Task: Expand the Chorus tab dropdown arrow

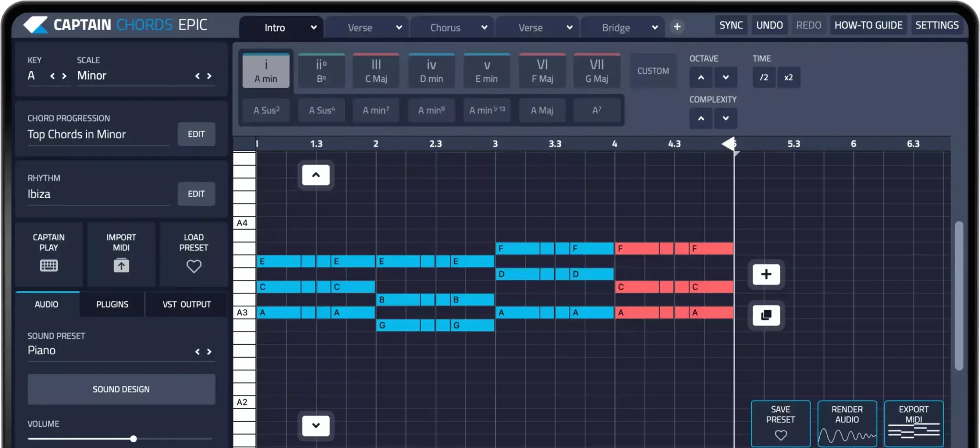Action: click(484, 27)
